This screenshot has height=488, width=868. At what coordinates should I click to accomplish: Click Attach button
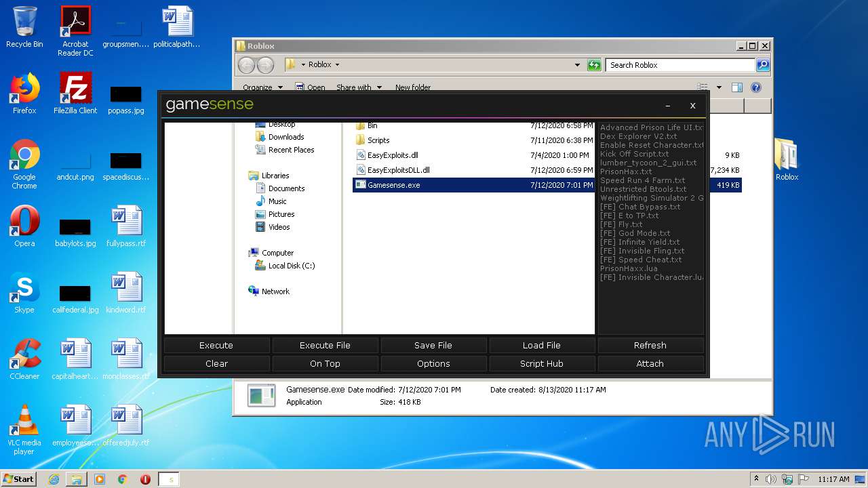click(x=650, y=363)
